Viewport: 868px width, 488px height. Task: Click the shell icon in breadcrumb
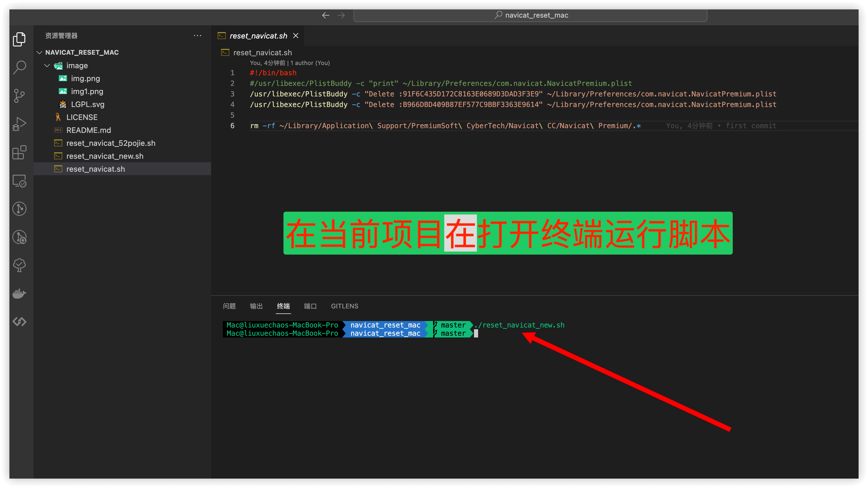(225, 53)
